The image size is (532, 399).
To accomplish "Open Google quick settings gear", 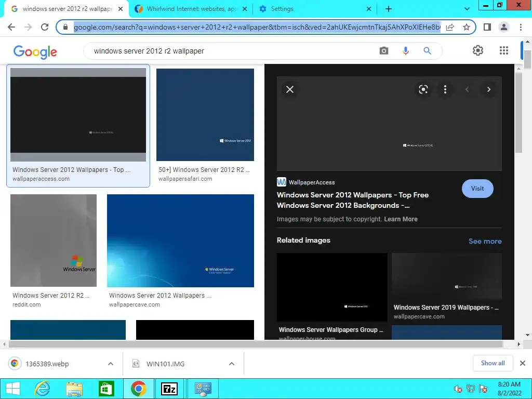I will [x=478, y=50].
